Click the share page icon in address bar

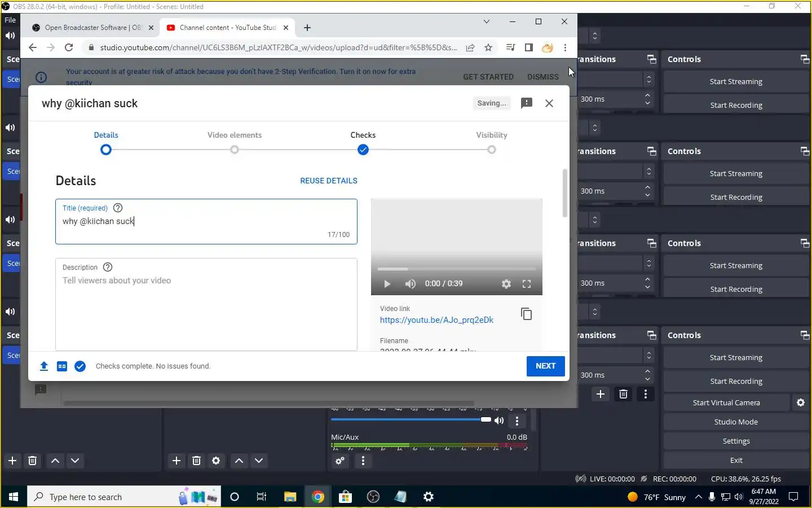point(470,47)
